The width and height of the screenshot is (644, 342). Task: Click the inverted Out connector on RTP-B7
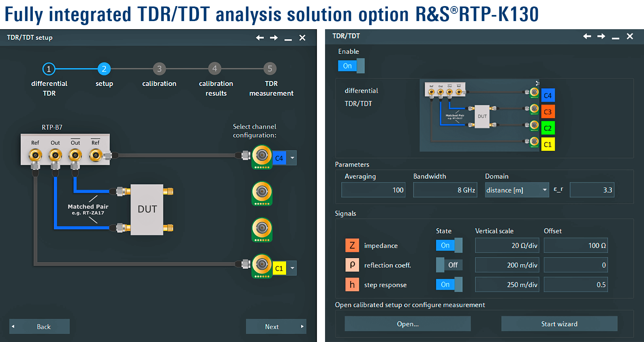[75, 155]
